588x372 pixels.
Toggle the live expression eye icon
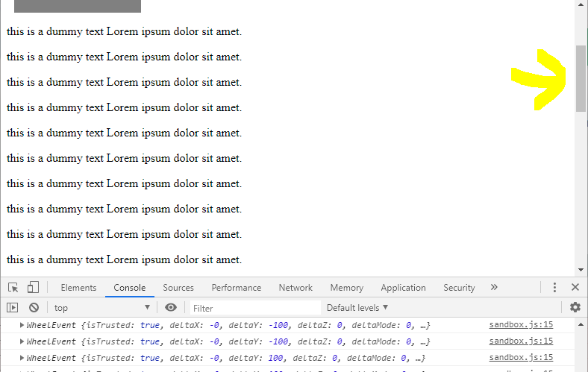[171, 307]
